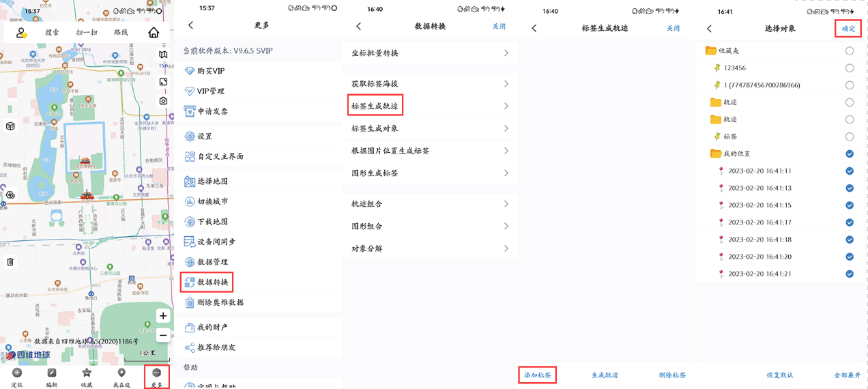Zoom in with the plus button on map
Screen dimensions: 868x389
pyautogui.click(x=162, y=316)
